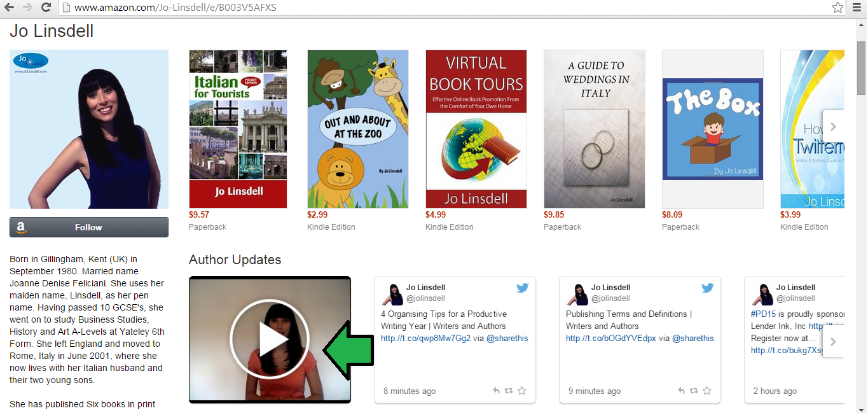The height and width of the screenshot is (413, 868).
Task: Click Jo Linsdell avatar in Publishing Terms tweet
Action: [577, 294]
